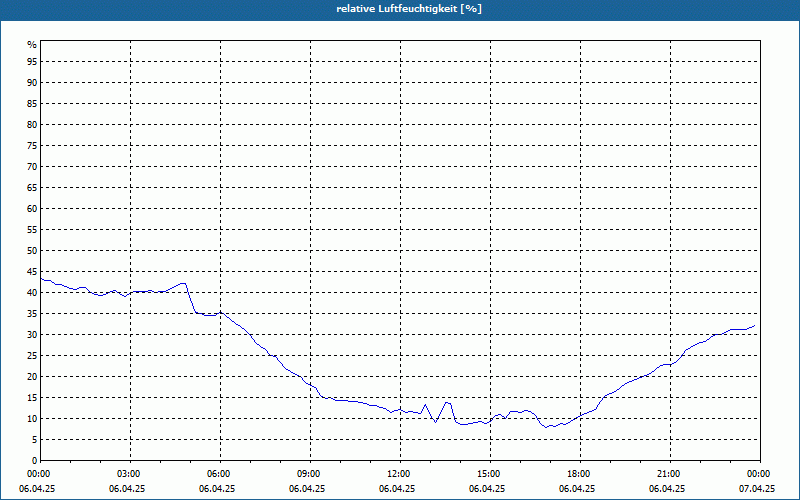Click the chart title 'relative Luftfeuchtigkeit [%]'
This screenshot has height=500, width=800.
coord(409,9)
